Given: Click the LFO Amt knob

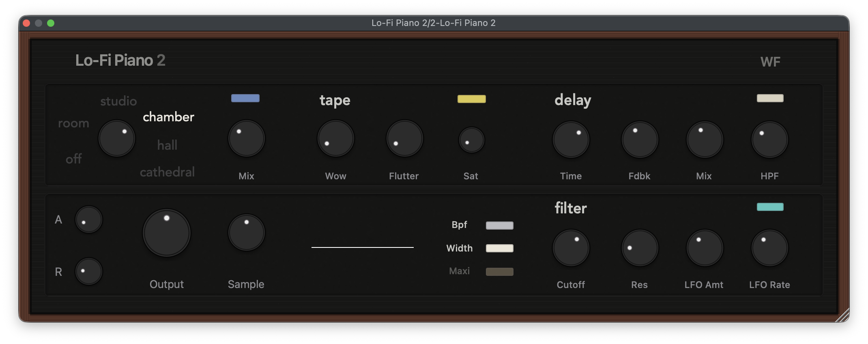Looking at the screenshot, I should click(x=705, y=248).
